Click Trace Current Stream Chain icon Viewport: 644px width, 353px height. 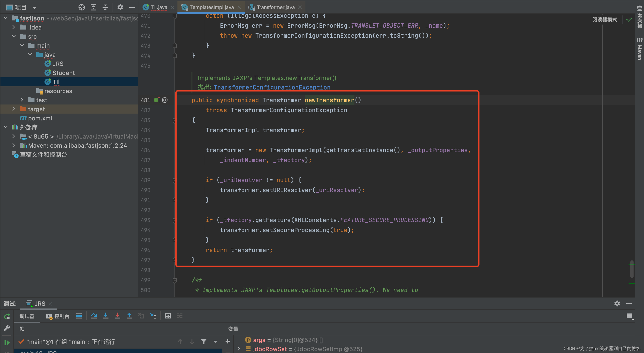point(180,316)
